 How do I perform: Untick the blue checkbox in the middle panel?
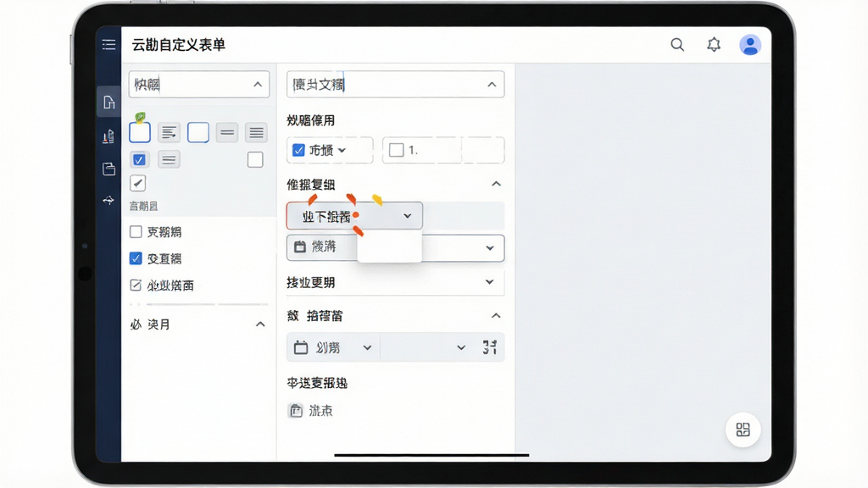(x=298, y=150)
